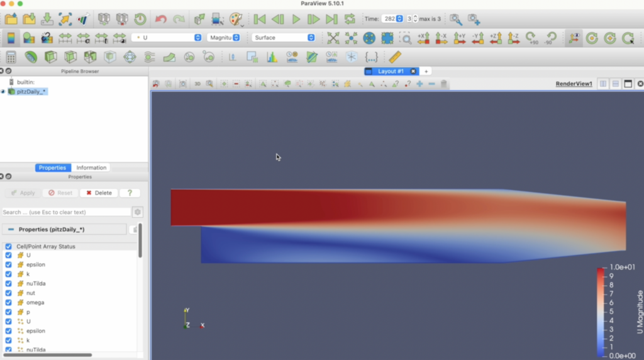Uncheck cell array epsilon checkbox
The image size is (644, 360).
[x=8, y=265]
